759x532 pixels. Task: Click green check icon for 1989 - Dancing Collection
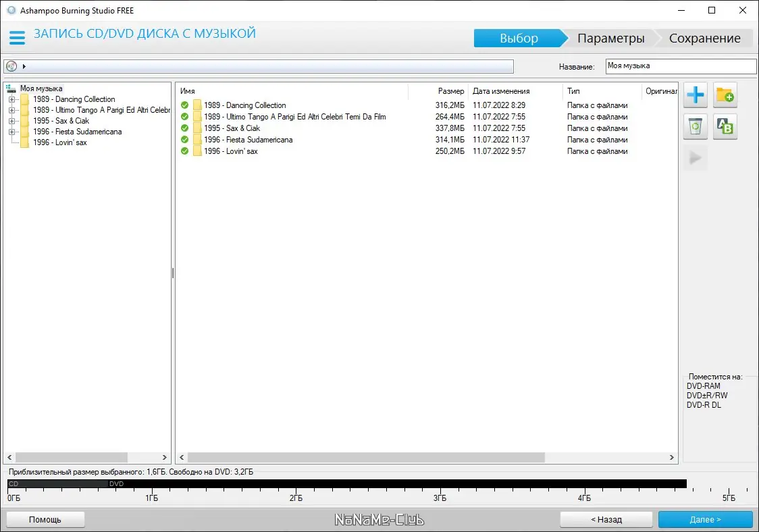pos(184,105)
